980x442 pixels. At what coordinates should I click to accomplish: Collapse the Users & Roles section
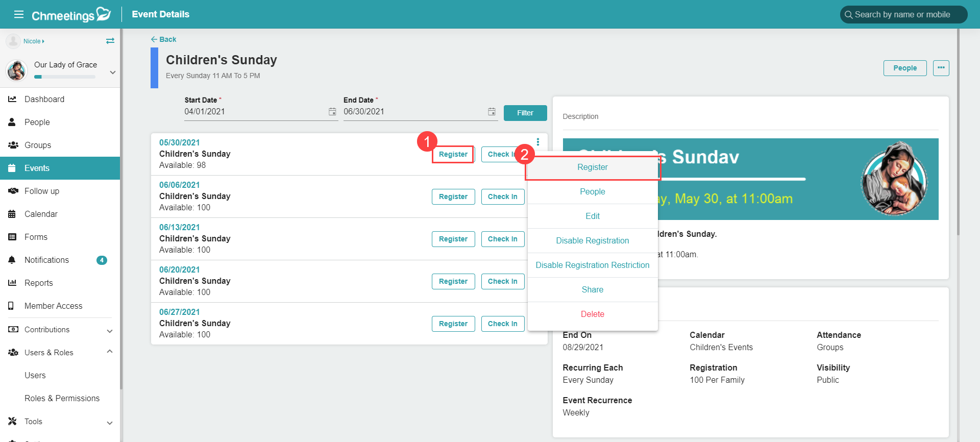point(110,352)
